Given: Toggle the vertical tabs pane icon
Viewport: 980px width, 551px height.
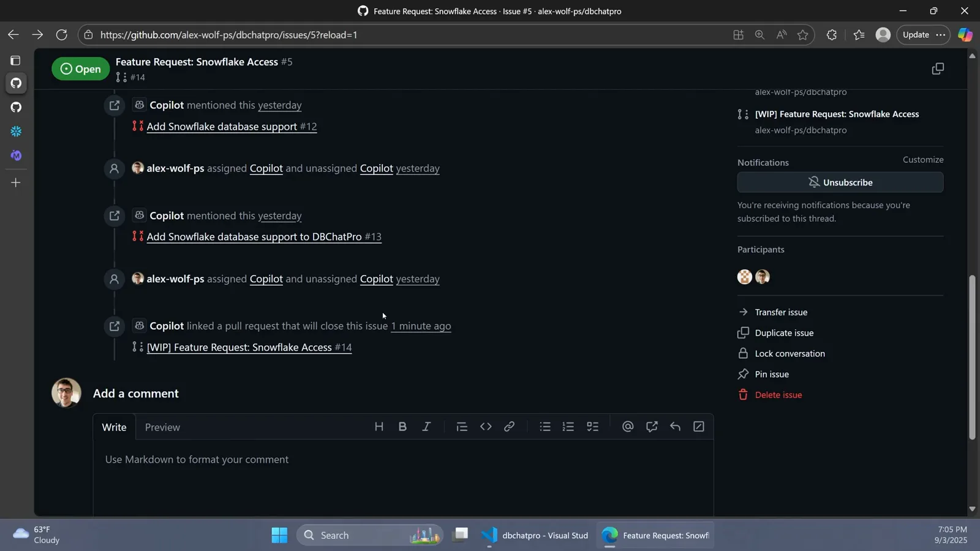Looking at the screenshot, I should [15, 61].
